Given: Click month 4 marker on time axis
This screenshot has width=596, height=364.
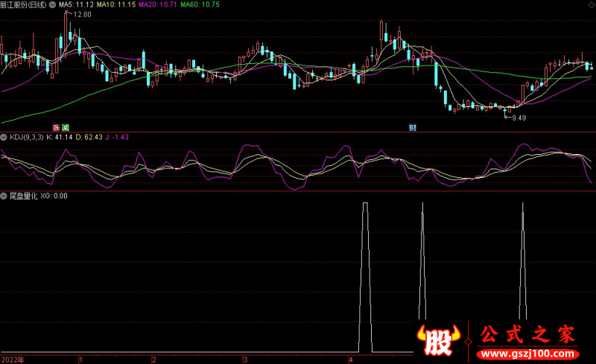Looking at the screenshot, I should coord(350,359).
